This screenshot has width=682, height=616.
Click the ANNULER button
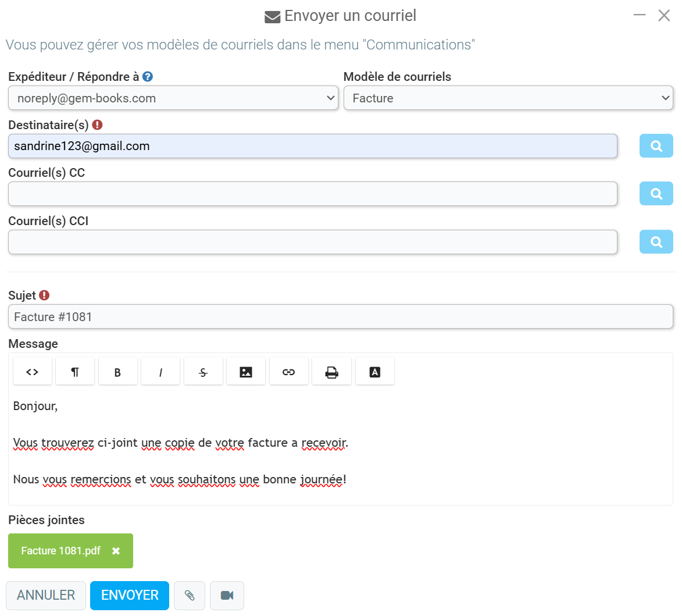[46, 595]
